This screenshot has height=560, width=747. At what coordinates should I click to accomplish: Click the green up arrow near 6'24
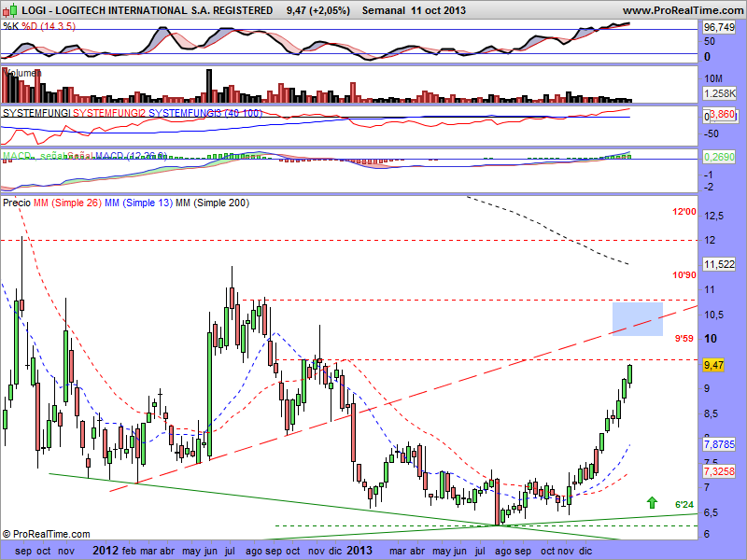click(652, 502)
